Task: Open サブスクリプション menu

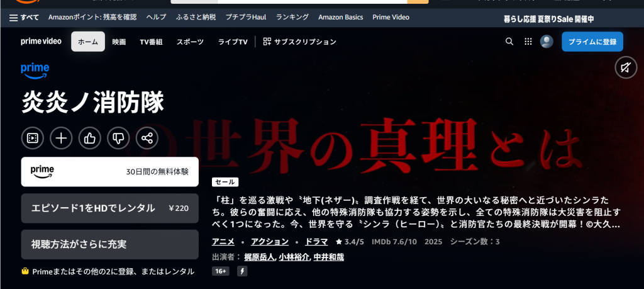Action: pyautogui.click(x=300, y=42)
